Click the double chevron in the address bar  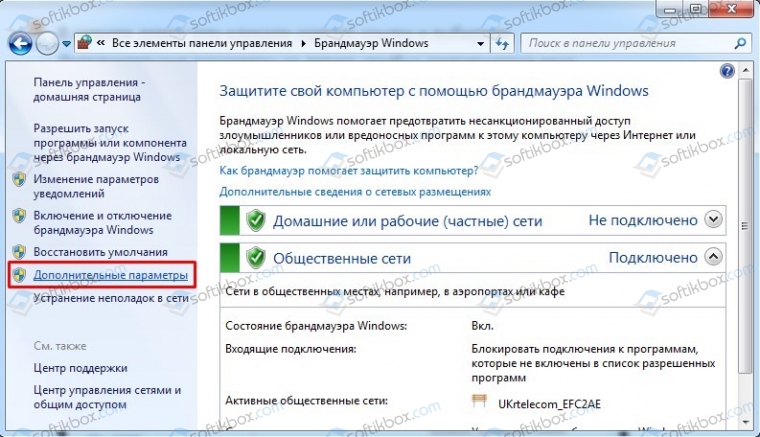click(101, 43)
